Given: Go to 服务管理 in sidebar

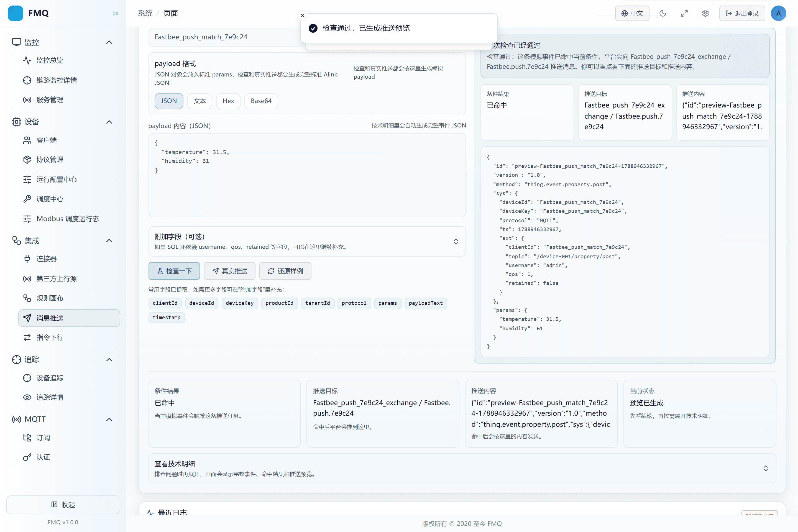Looking at the screenshot, I should 69,100.
